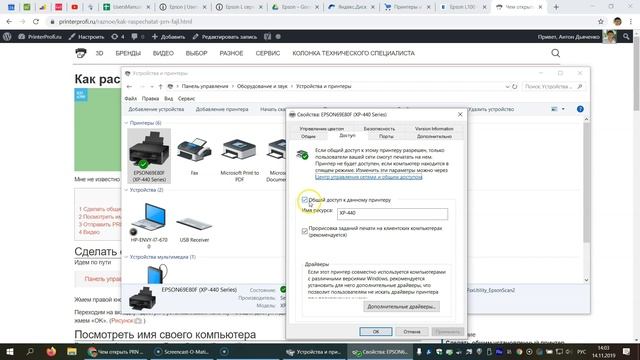Go up one level in Devices window

(160, 87)
